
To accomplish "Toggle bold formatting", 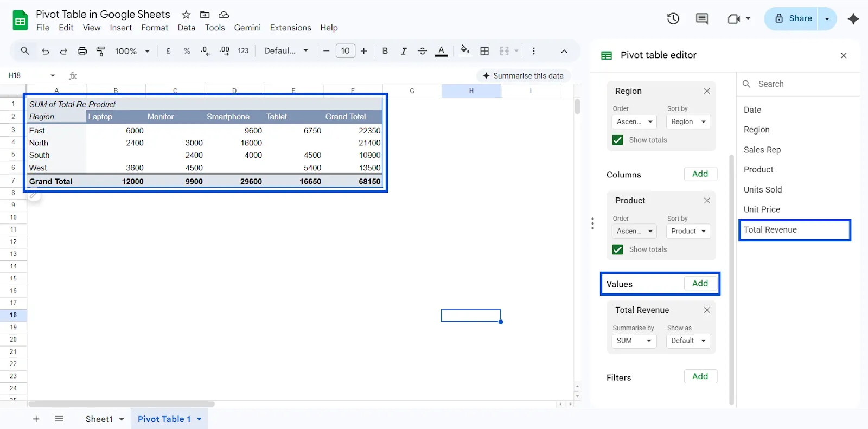I will 385,51.
